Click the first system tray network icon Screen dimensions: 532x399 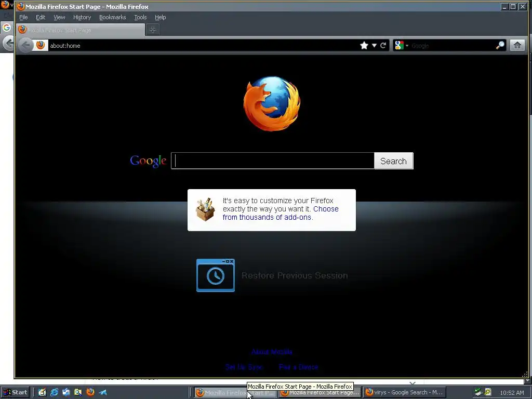(x=478, y=392)
